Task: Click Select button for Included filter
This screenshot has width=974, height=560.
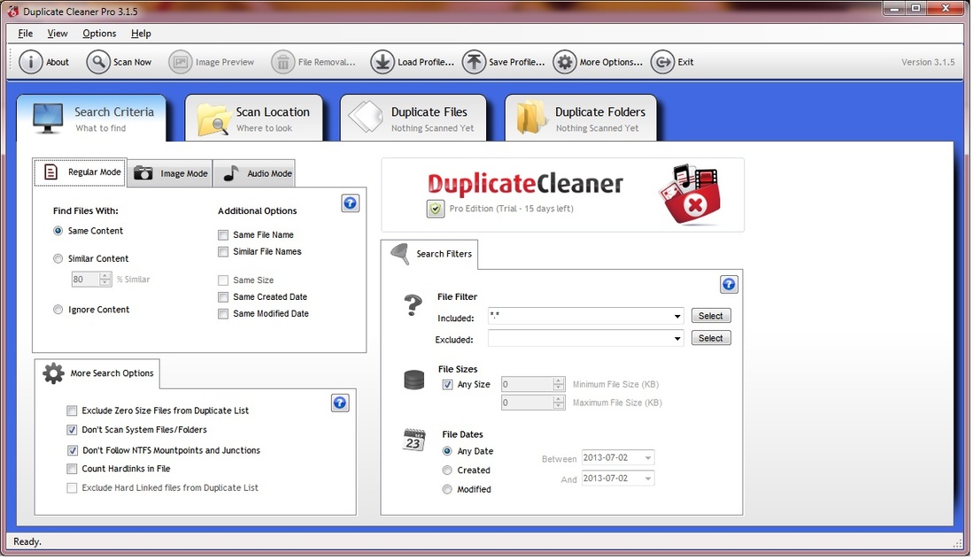Action: 711,316
